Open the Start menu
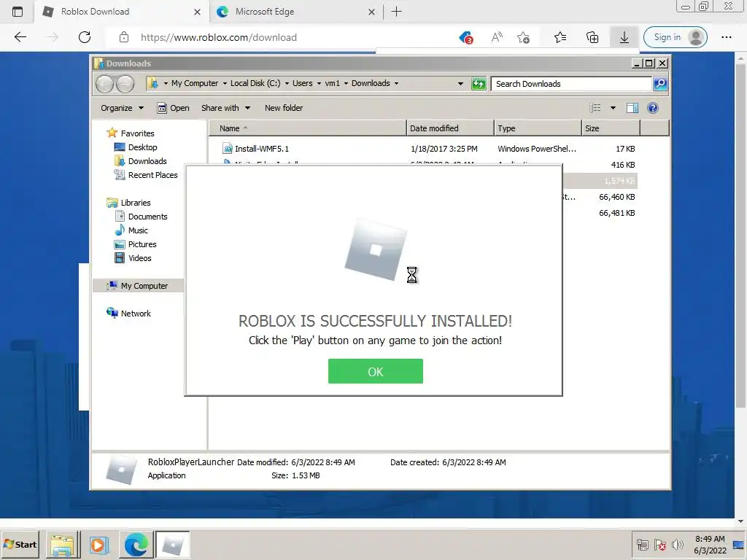 pos(20,544)
